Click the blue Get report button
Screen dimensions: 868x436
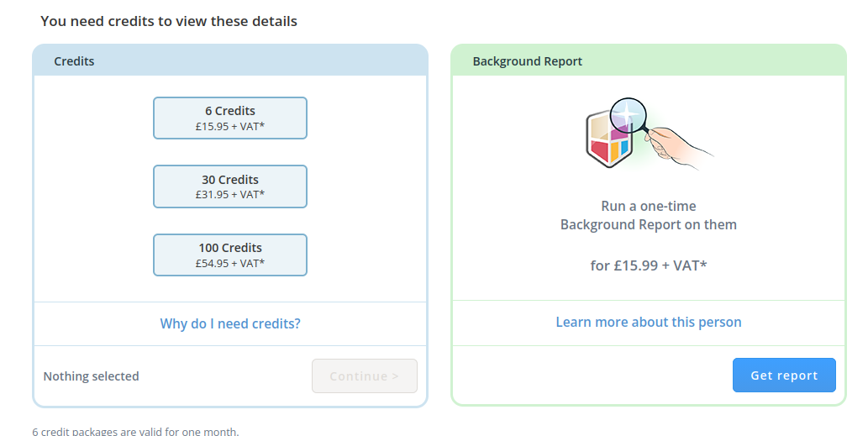784,376
